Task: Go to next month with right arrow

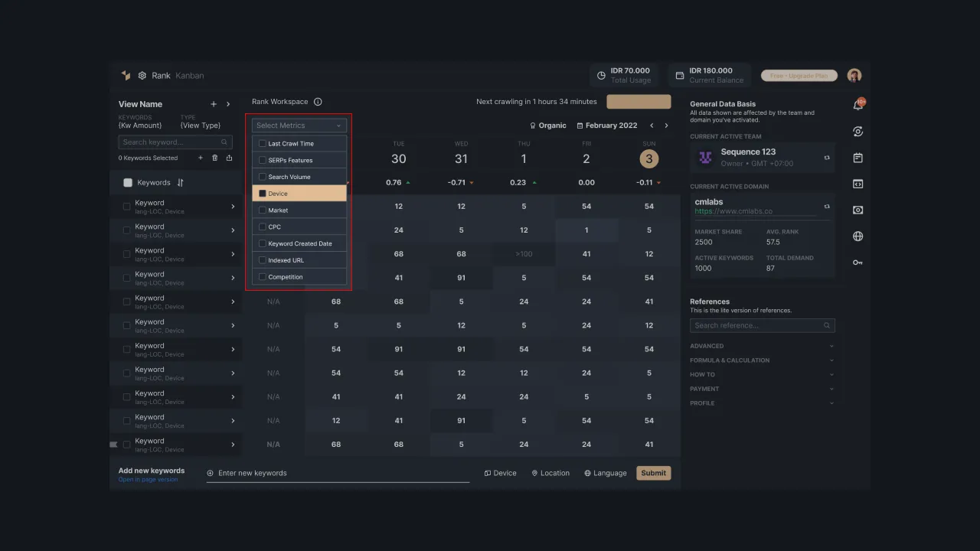Action: tap(666, 126)
